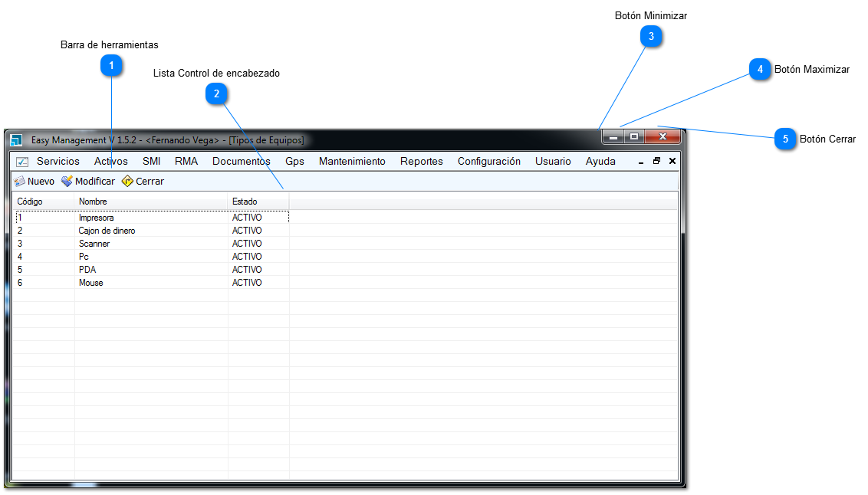The image size is (868, 495).
Task: Open the RMA menu
Action: 186,162
